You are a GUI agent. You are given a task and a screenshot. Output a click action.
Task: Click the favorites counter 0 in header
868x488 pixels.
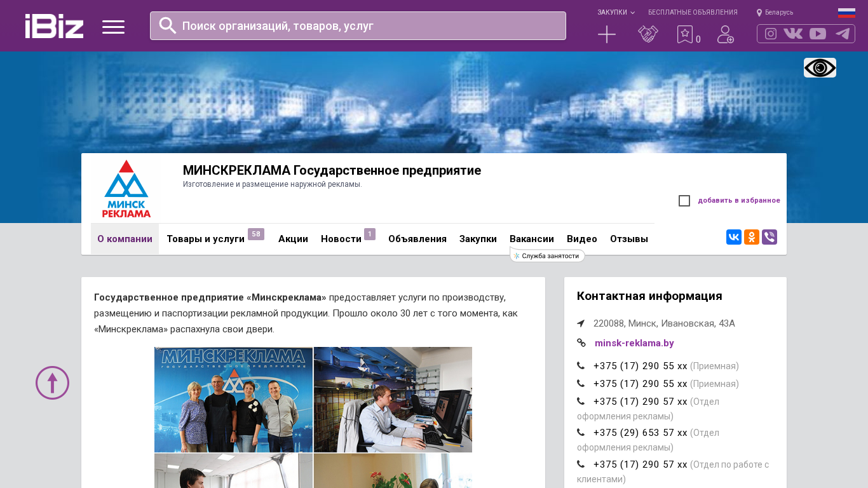click(698, 39)
